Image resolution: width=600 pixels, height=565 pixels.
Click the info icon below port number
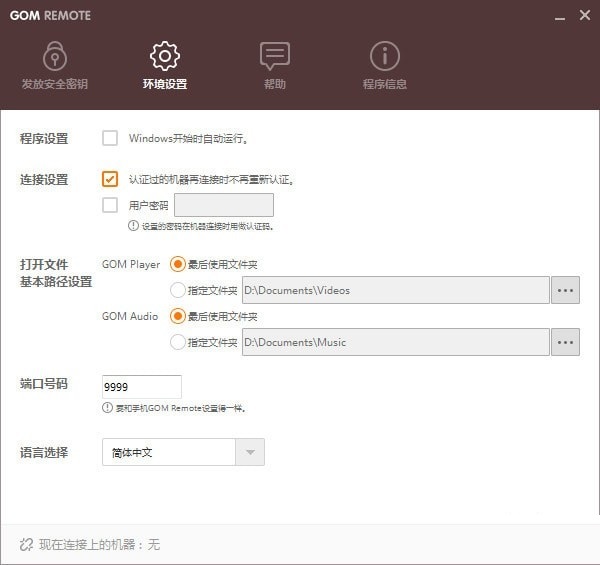click(107, 407)
